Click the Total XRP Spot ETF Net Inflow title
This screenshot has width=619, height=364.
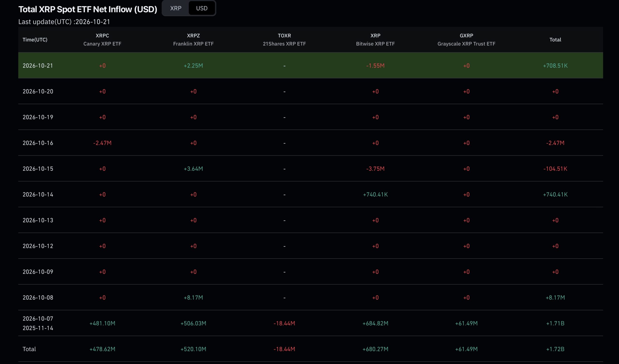click(x=88, y=9)
